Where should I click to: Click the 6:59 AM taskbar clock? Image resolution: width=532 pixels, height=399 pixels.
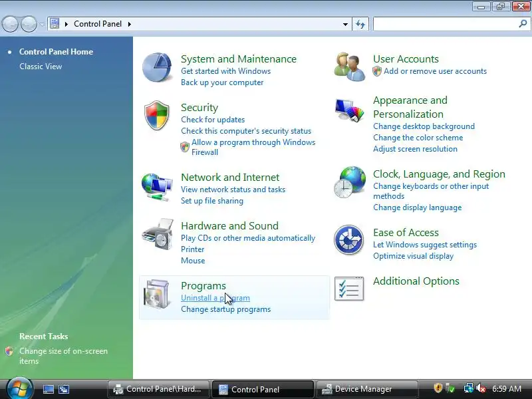pos(507,388)
